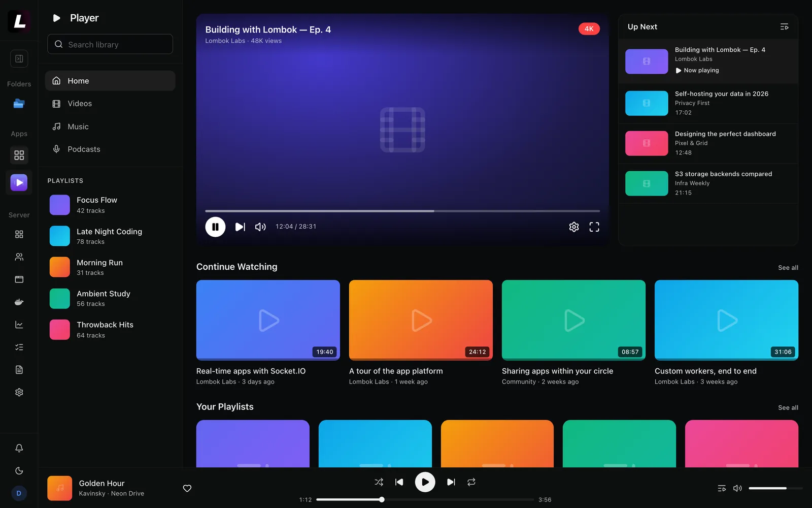Open the server analytics chart icon
812x508 pixels.
(x=19, y=325)
